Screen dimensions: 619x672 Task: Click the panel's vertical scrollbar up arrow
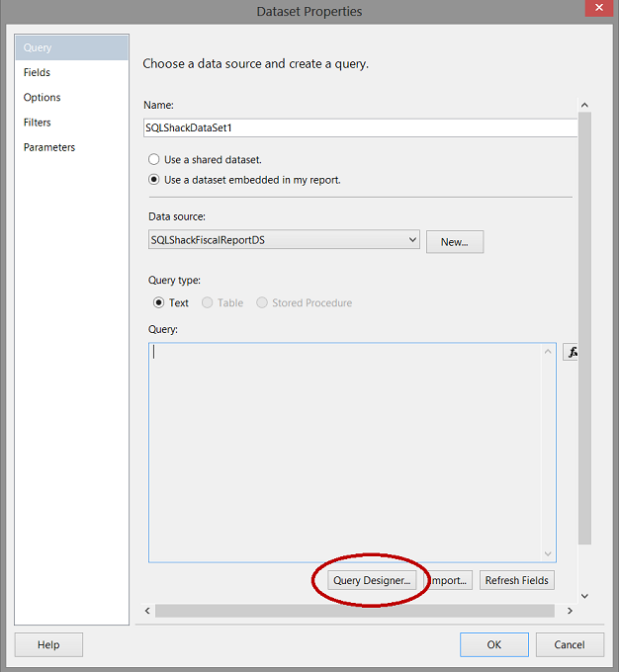(584, 105)
